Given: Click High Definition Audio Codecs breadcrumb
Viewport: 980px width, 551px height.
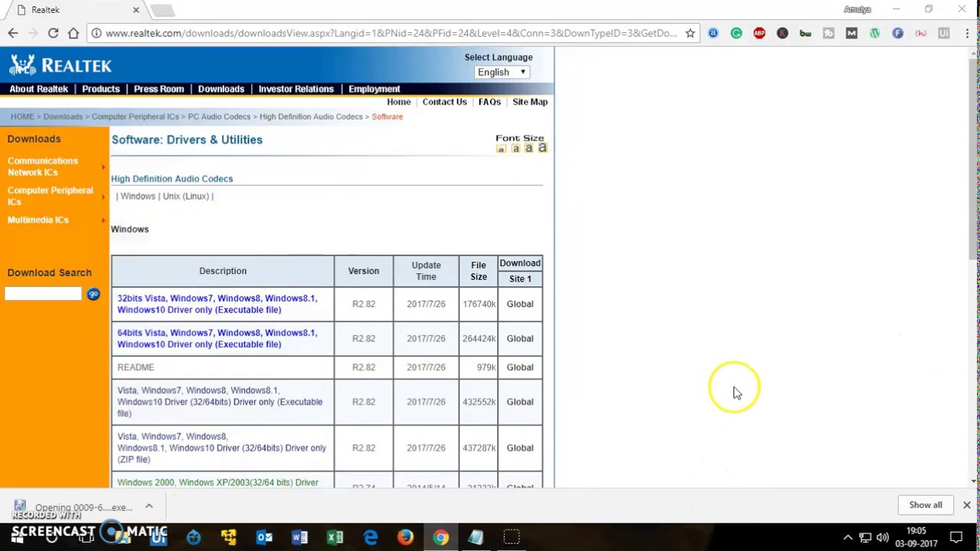Looking at the screenshot, I should (311, 116).
